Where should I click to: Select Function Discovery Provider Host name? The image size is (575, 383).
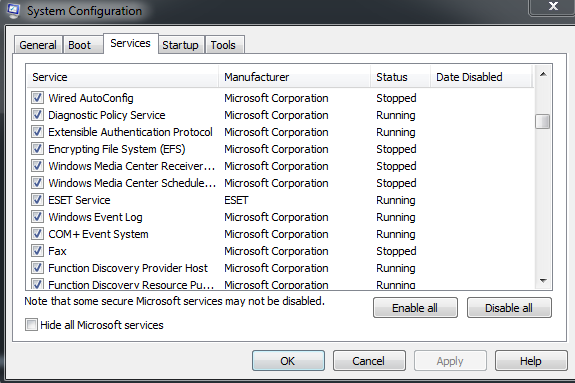point(128,268)
